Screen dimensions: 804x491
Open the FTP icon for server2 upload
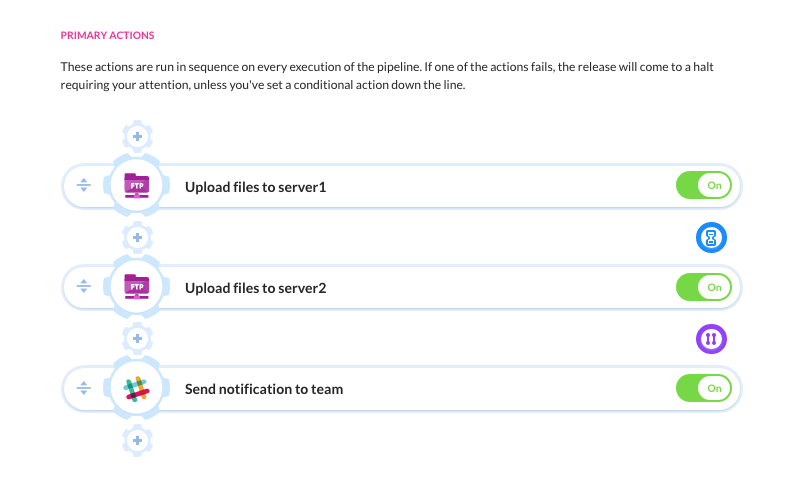click(x=136, y=287)
